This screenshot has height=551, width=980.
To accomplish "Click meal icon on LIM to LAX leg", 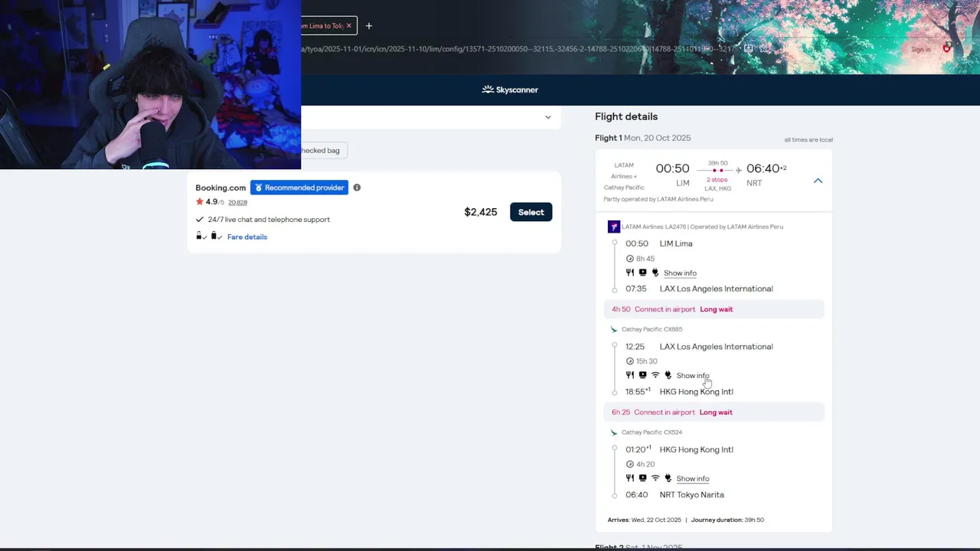I will point(629,272).
